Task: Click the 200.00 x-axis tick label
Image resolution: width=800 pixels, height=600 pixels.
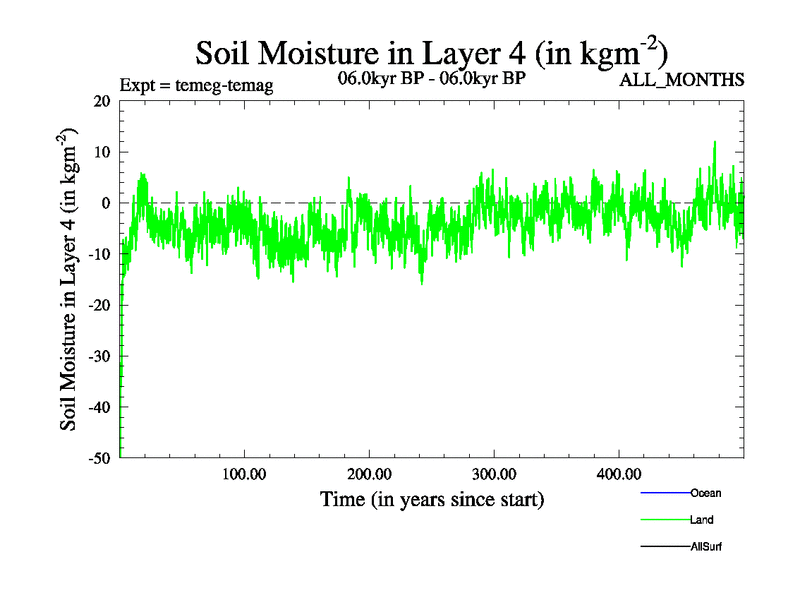Action: pos(369,473)
